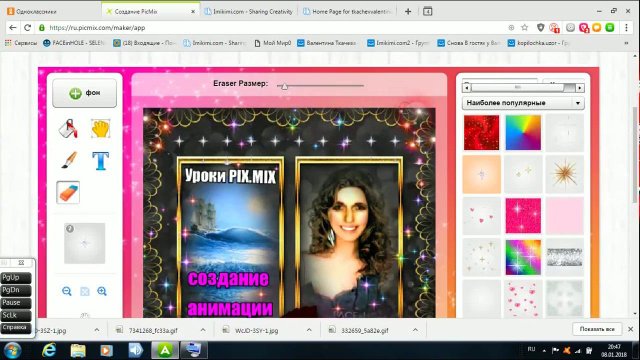The image size is (640, 360).
Task: Open the Сервисы apps bookmark
Action: point(21,42)
